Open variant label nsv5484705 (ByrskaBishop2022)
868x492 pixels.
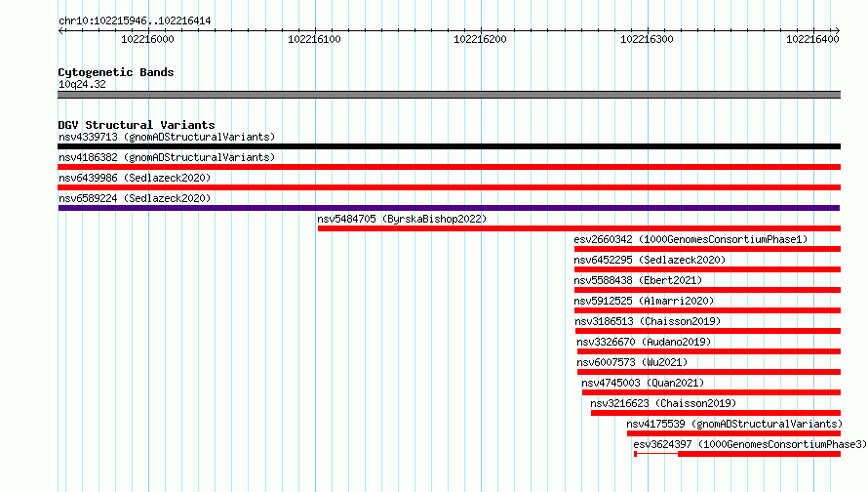pyautogui.click(x=402, y=219)
